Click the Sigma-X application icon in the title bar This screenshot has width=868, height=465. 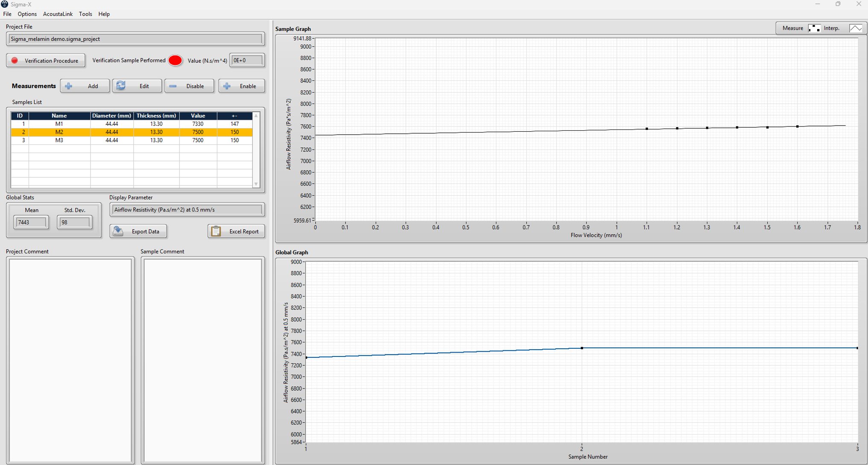(x=5, y=4)
